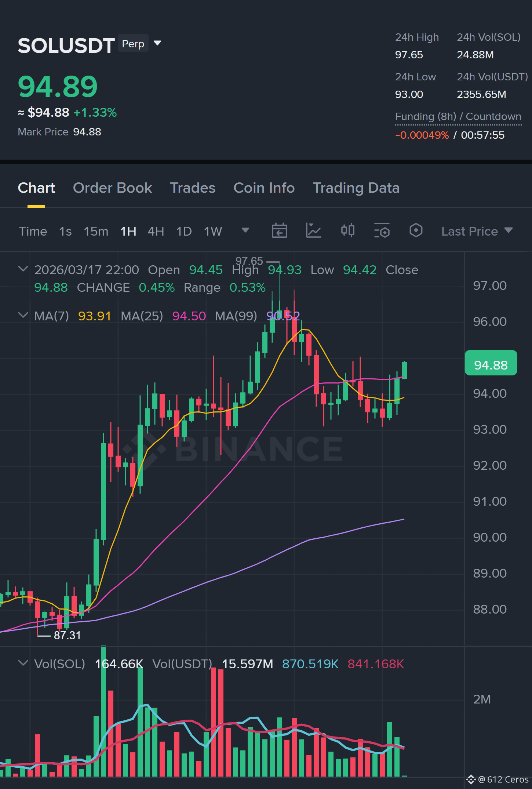Collapse the Vol(SOL) indicator chevron

click(23, 663)
